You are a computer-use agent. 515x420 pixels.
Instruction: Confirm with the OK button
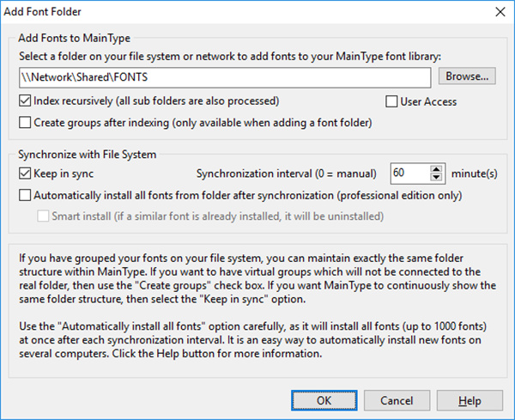[324, 400]
